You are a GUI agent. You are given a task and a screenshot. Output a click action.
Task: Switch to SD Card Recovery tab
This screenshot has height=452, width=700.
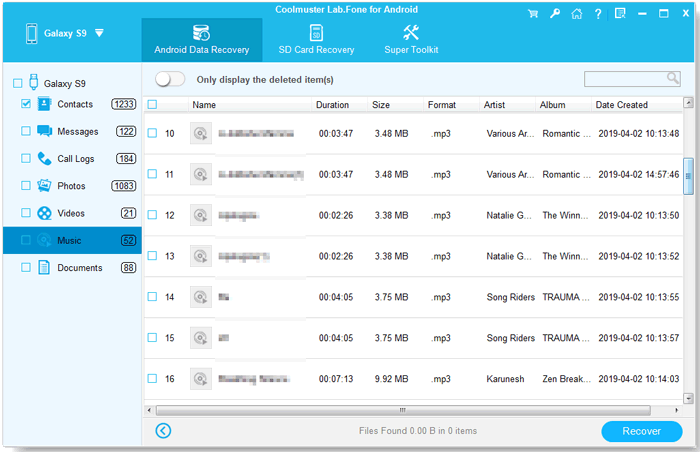click(316, 40)
